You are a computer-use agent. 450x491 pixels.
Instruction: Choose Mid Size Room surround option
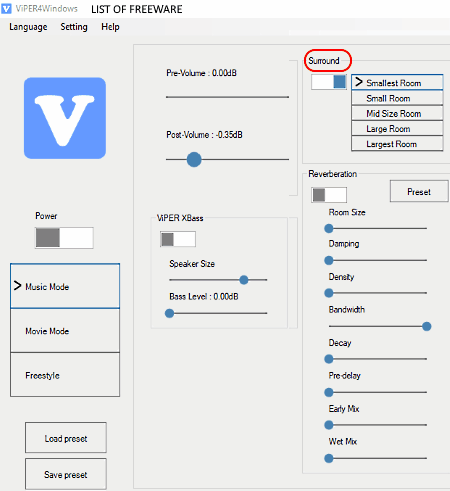(x=397, y=113)
